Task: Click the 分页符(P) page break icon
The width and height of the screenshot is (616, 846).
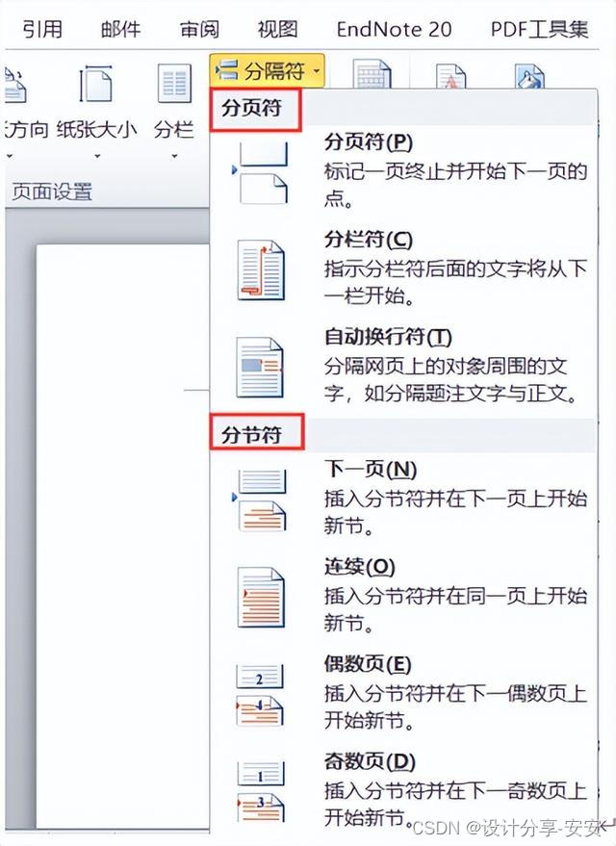Action: coord(261,173)
